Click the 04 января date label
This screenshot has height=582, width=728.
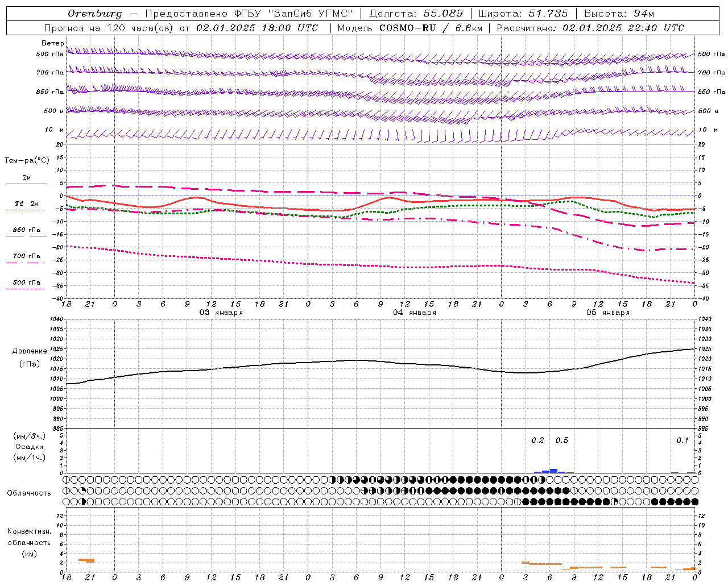point(415,313)
